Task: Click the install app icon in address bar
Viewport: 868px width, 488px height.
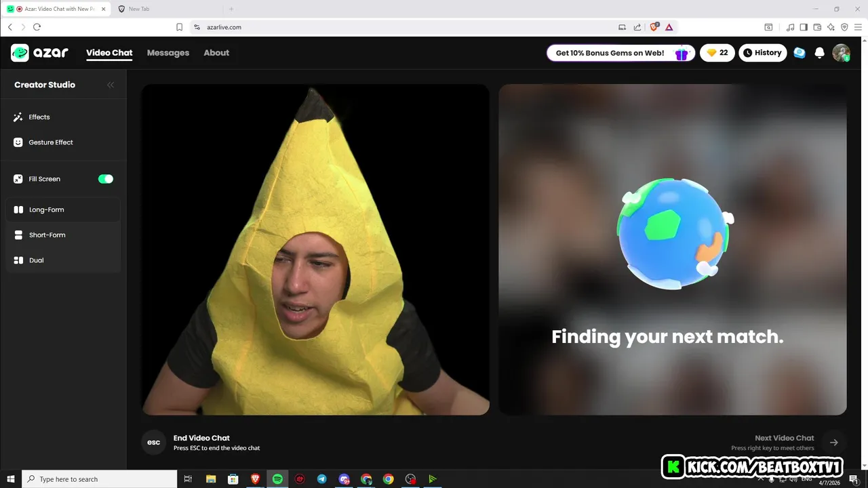Action: 622,27
